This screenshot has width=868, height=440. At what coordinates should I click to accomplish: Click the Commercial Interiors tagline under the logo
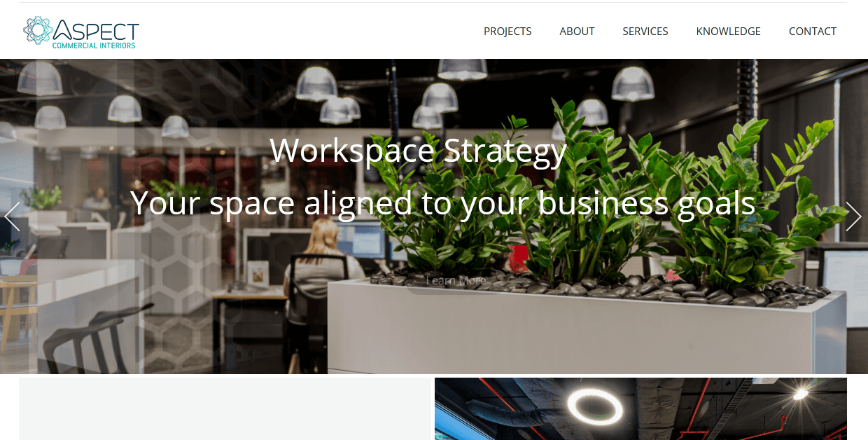point(94,46)
